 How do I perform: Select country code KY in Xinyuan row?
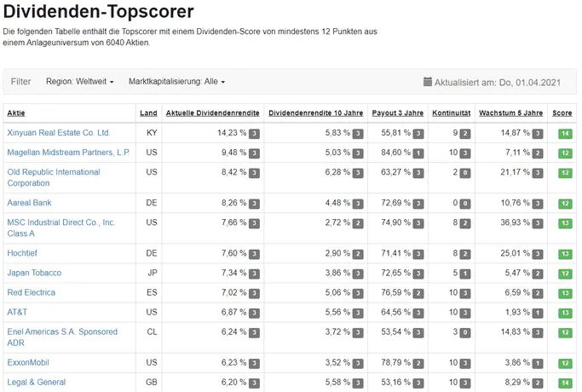pos(152,133)
